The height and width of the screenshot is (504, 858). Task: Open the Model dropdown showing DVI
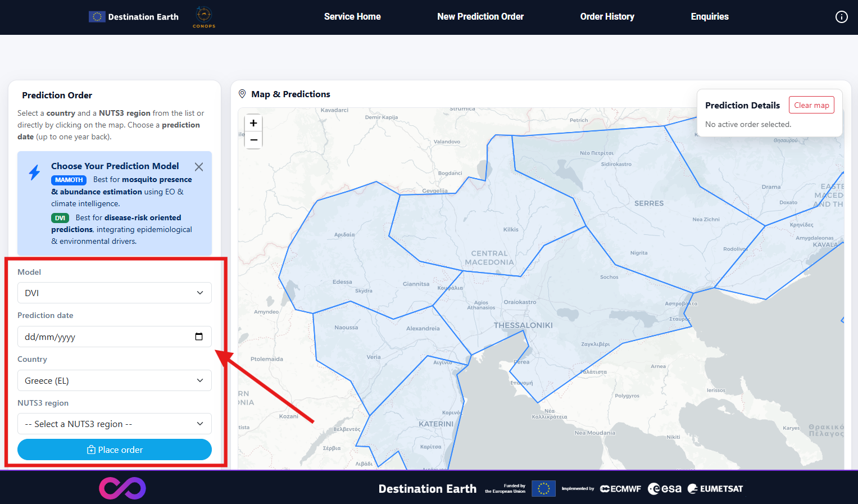coord(115,293)
